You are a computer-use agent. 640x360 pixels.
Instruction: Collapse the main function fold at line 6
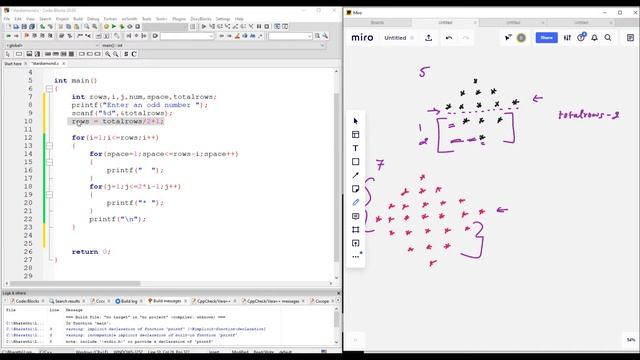coord(49,89)
